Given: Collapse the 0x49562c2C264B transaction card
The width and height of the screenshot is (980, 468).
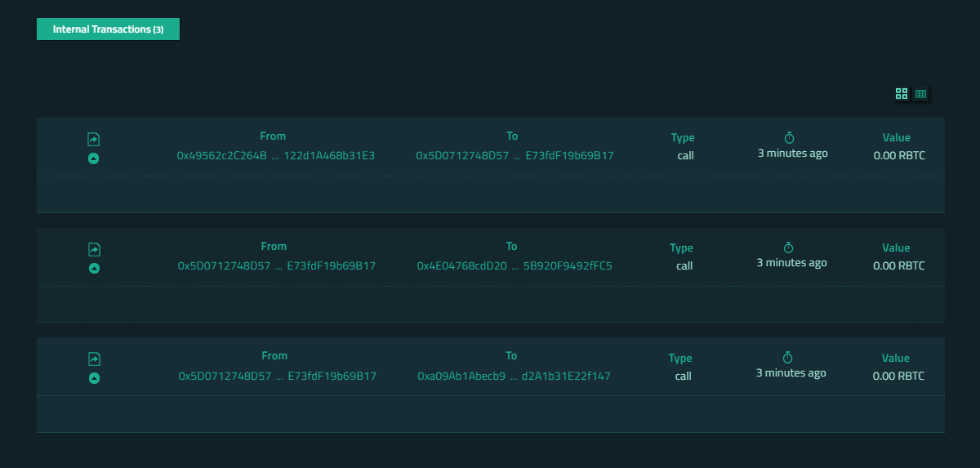Looking at the screenshot, I should 93,158.
